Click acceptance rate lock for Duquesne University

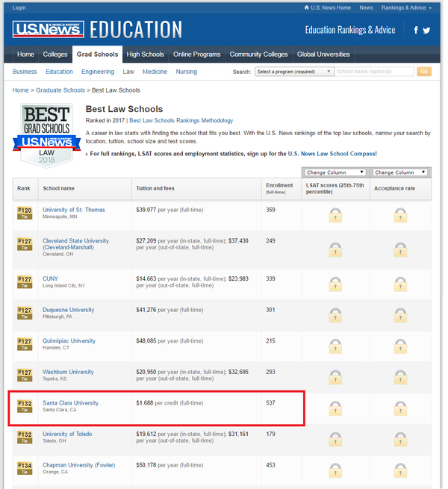(x=400, y=315)
